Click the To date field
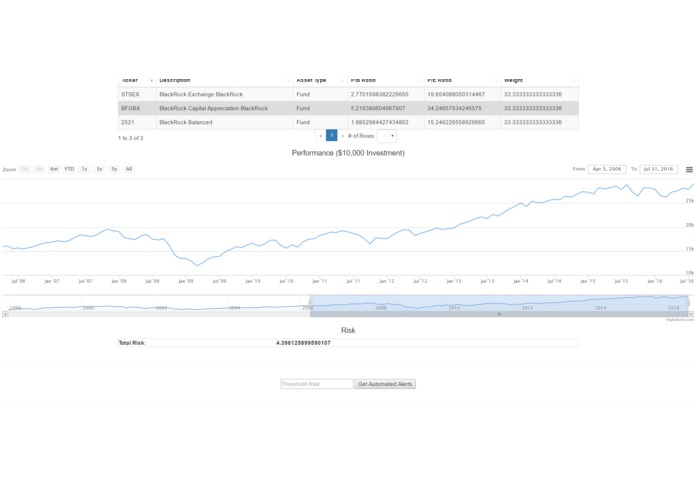The width and height of the screenshot is (695, 494). tap(658, 169)
